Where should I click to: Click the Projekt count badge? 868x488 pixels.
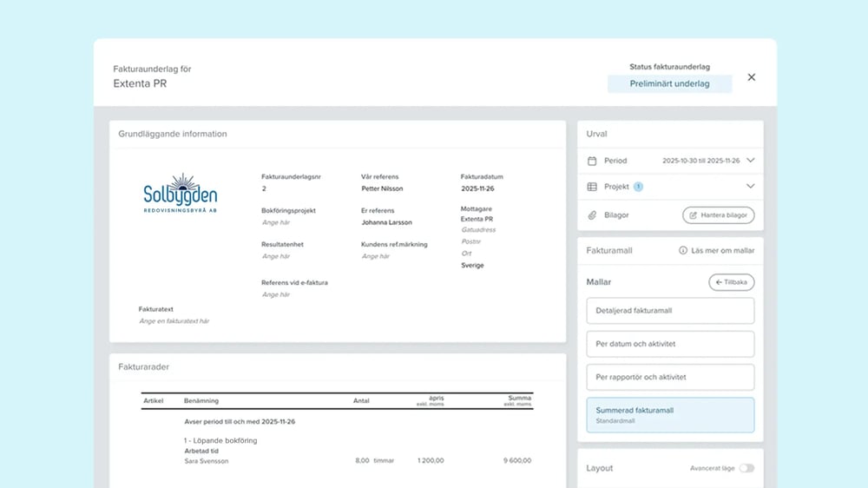[638, 187]
